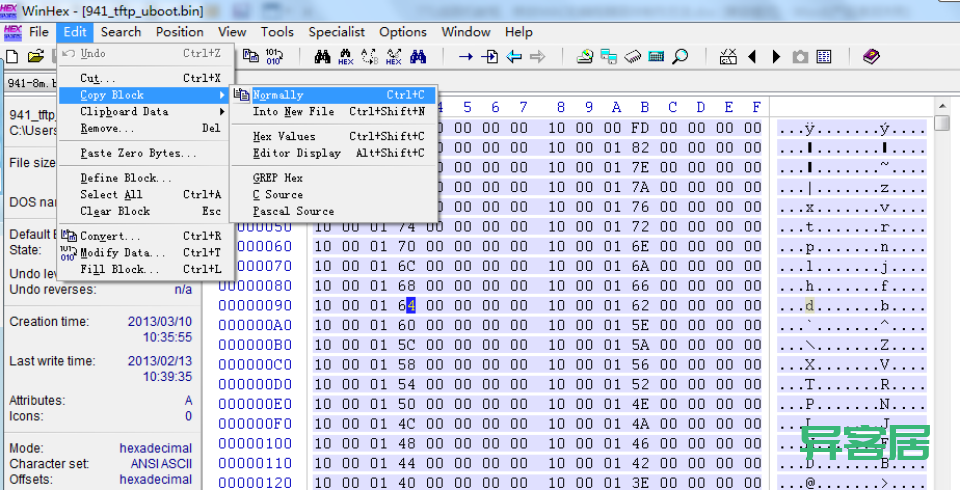Click the calculator toolbar icon
Screen dimensions: 960x490
(656, 57)
